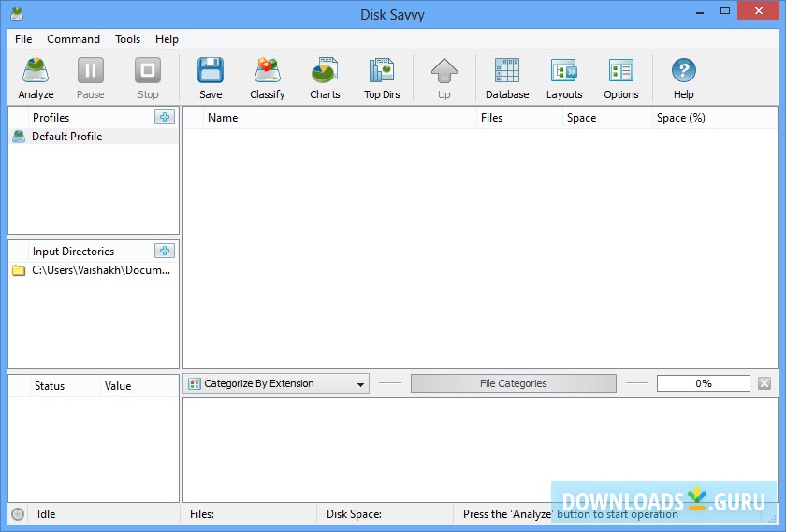Click the Profiles panel header
Image resolution: width=786 pixels, height=532 pixels.
pyautogui.click(x=51, y=118)
